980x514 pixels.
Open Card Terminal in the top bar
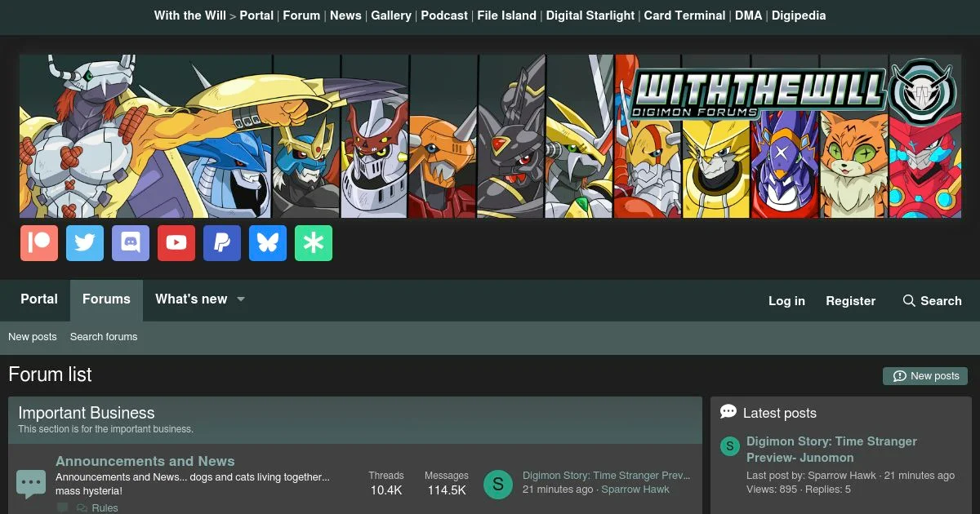[x=684, y=16]
